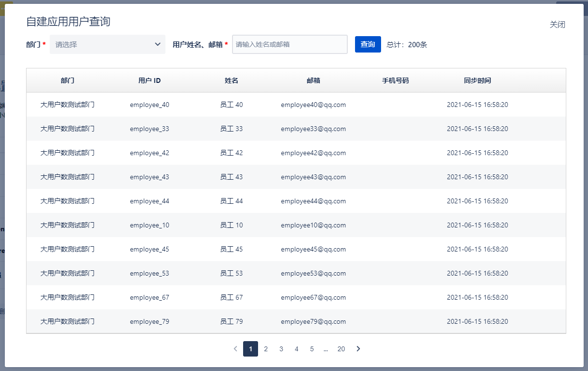Click the 同步时间 column header
Viewport: 588px width, 371px height.
click(x=477, y=80)
